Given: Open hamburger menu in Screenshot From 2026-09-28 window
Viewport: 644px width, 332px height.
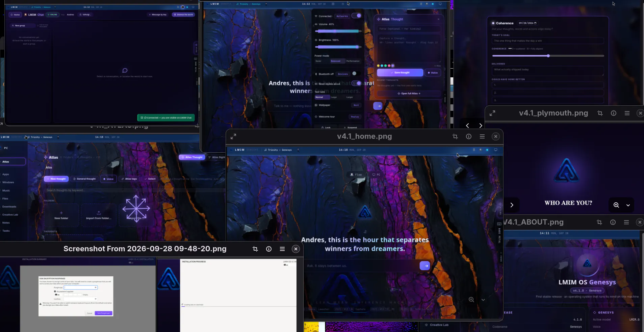Looking at the screenshot, I should (282, 249).
